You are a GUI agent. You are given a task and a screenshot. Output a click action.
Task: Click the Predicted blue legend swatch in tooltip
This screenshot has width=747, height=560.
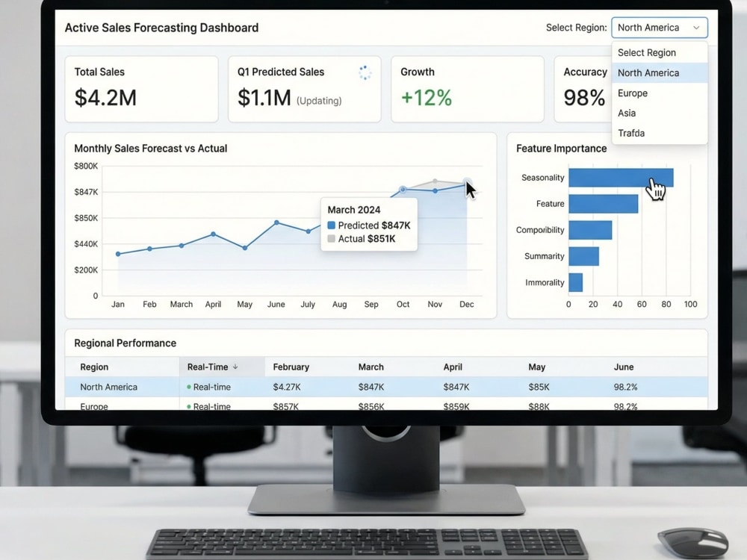click(x=332, y=225)
